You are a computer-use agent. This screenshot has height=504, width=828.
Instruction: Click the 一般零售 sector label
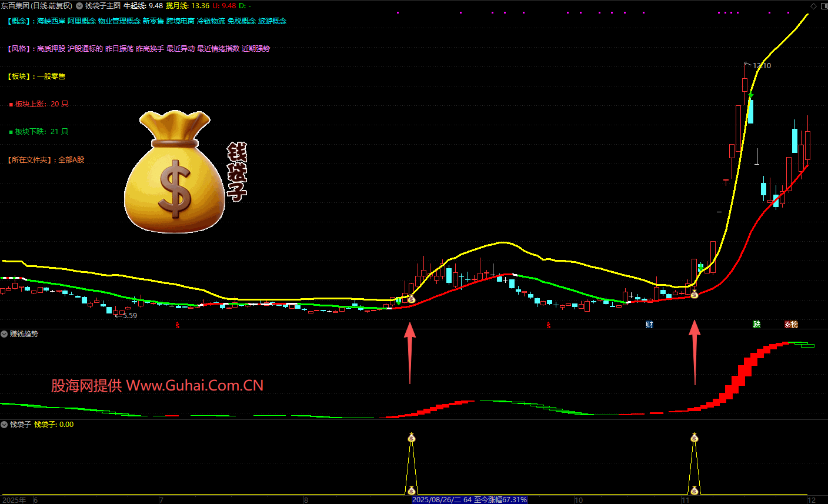coord(51,76)
